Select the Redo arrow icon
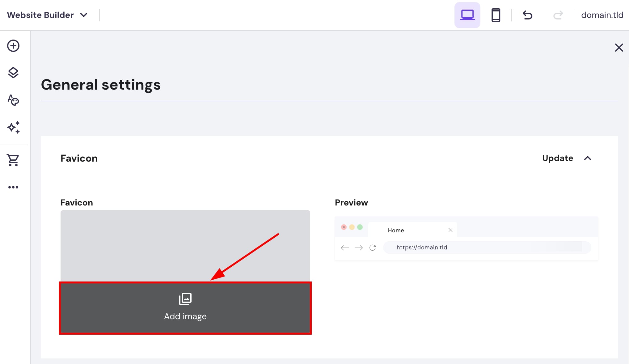This screenshot has width=629, height=364. (x=558, y=15)
